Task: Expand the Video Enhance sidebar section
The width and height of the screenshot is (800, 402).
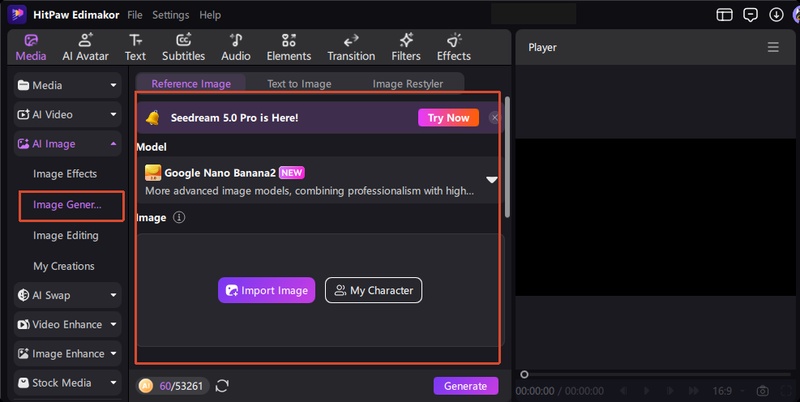Action: (113, 324)
